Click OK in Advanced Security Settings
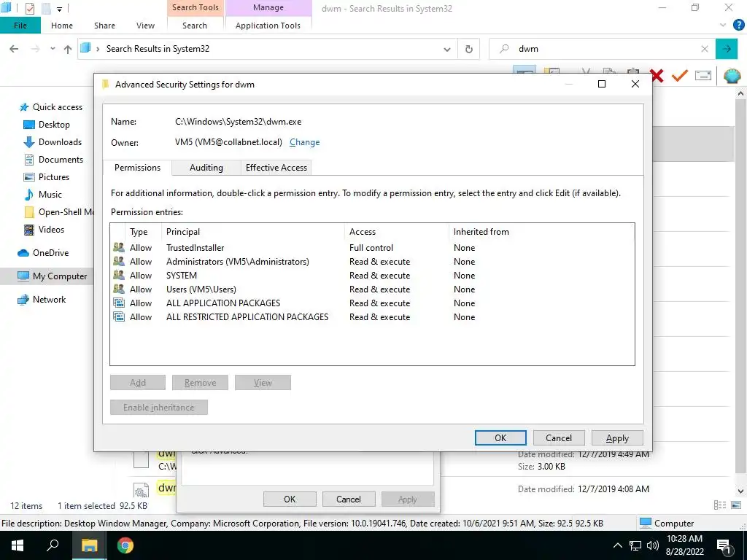The width and height of the screenshot is (747, 560). click(x=500, y=438)
